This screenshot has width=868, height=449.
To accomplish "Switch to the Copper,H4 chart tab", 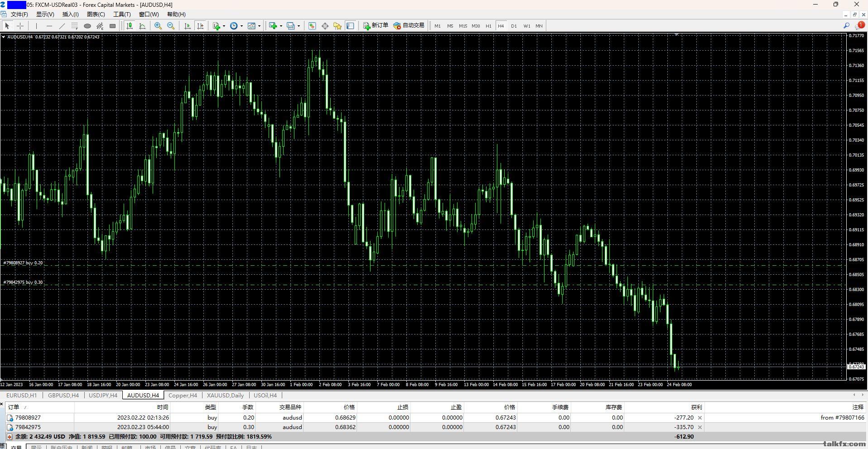I will click(x=183, y=396).
